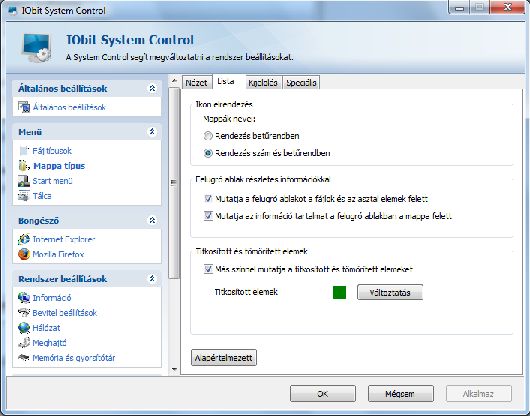Screen dimensions: 530x416
Task: Open the Mozilla Firefox icon in sidebar
Action: click(x=24, y=254)
